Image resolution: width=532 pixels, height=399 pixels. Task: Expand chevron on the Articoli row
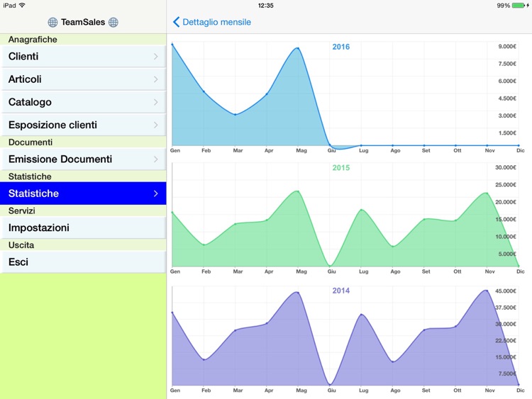point(156,79)
